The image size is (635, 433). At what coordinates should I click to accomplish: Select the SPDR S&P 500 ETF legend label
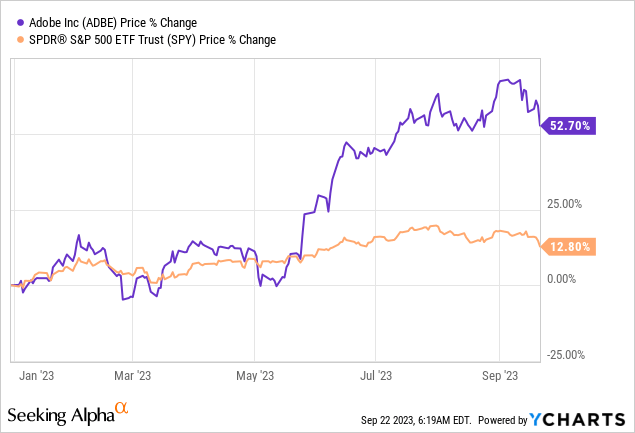[147, 39]
